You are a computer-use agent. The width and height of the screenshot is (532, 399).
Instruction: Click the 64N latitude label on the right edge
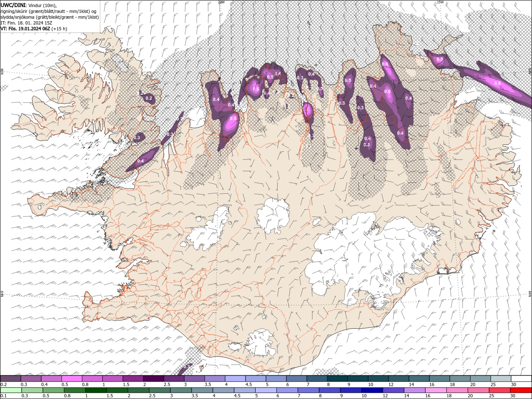click(x=530, y=293)
